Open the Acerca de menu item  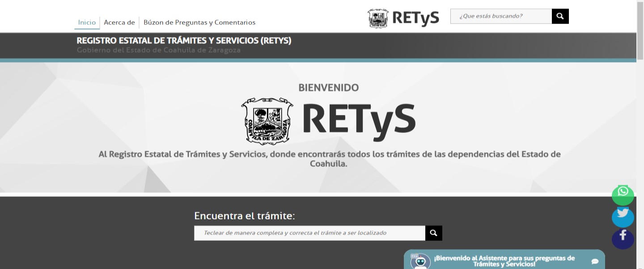point(119,22)
